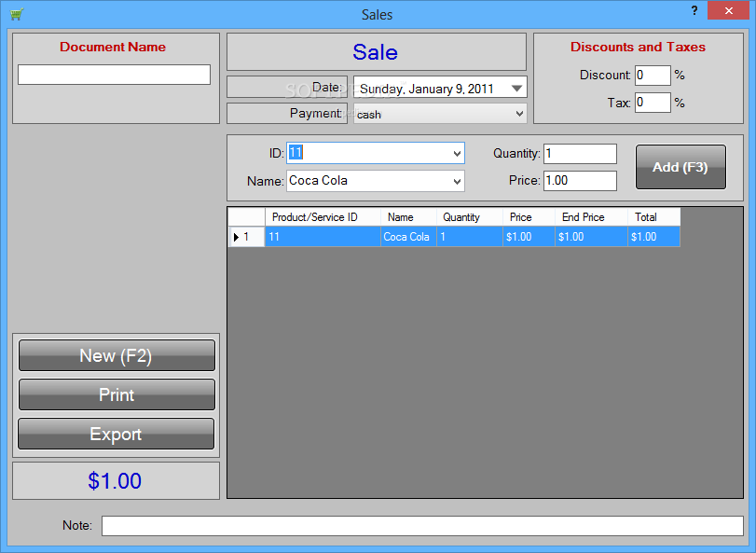
Task: Click the highlighted 11 in ID field
Action: (x=296, y=153)
